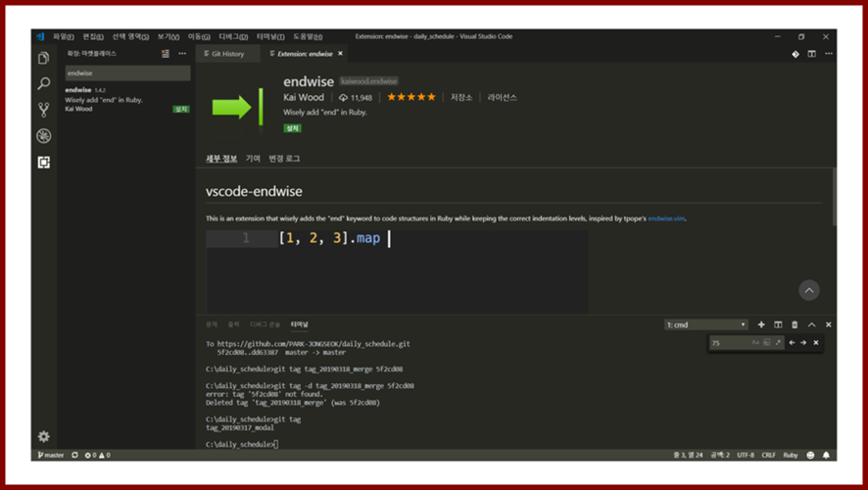Go to previous match in terminal find

[x=792, y=343]
